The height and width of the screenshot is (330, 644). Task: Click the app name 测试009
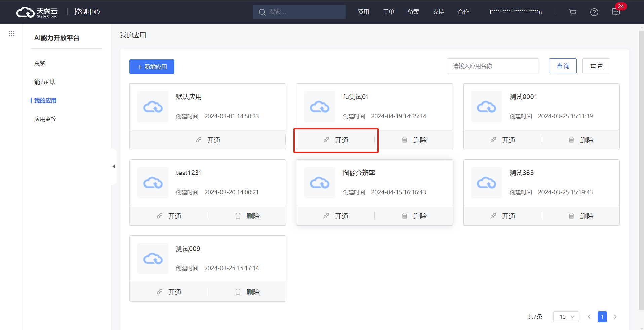[x=188, y=249]
